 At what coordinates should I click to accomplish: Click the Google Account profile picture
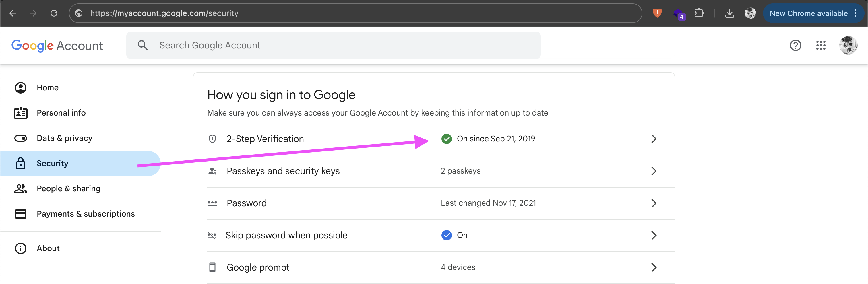[x=848, y=45]
